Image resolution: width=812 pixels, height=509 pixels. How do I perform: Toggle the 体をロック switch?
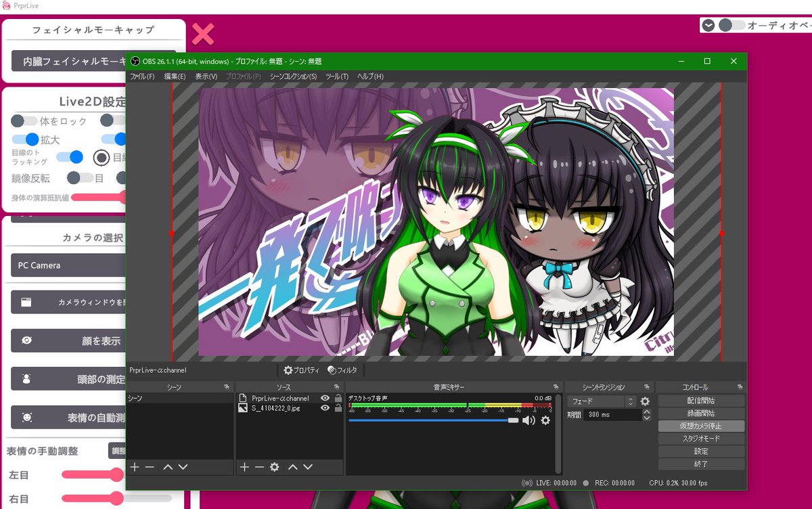click(24, 120)
